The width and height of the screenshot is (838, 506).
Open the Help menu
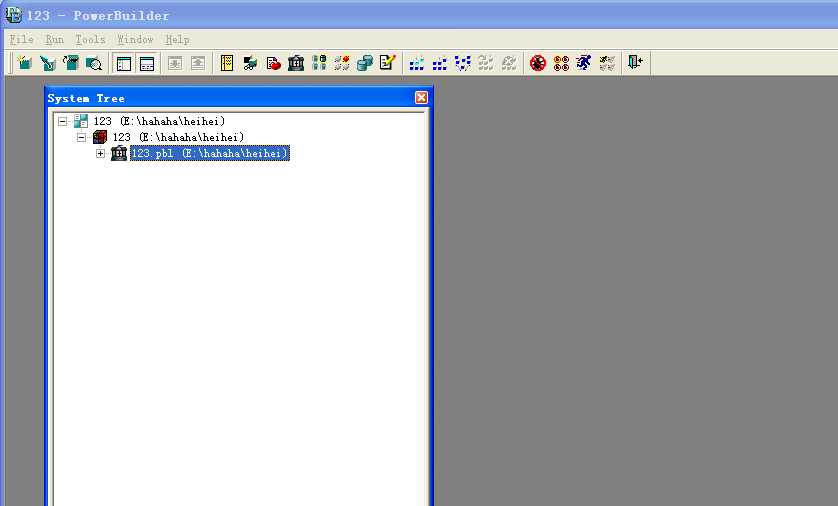coord(177,40)
